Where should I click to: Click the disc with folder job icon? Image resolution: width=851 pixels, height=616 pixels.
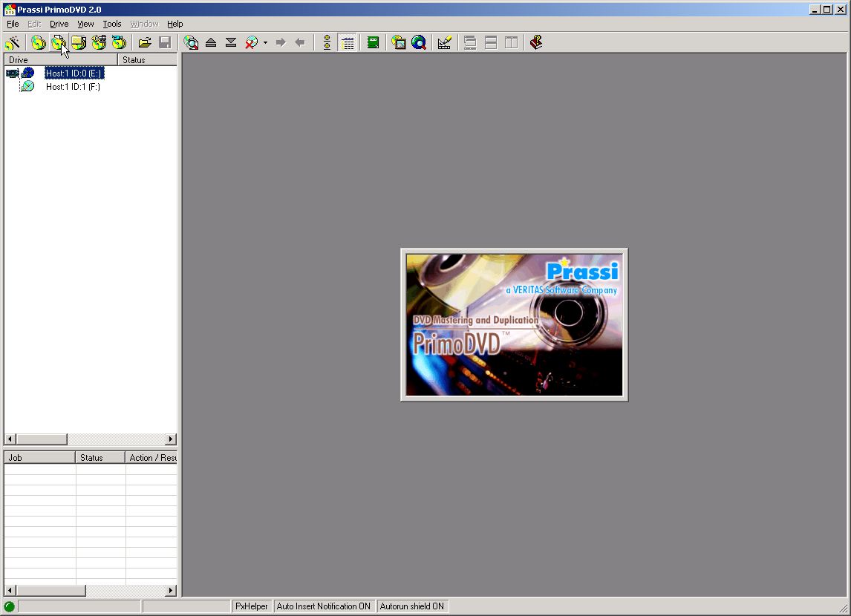click(x=78, y=42)
